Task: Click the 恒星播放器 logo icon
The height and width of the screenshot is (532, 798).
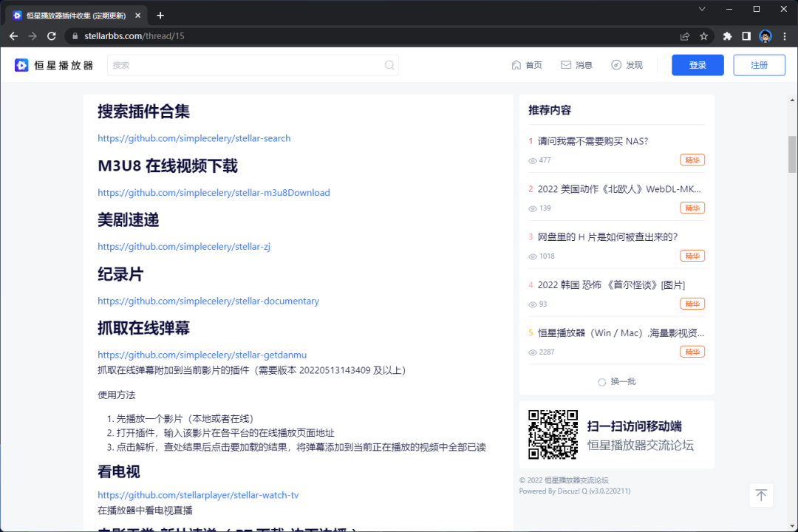Action: click(21, 65)
